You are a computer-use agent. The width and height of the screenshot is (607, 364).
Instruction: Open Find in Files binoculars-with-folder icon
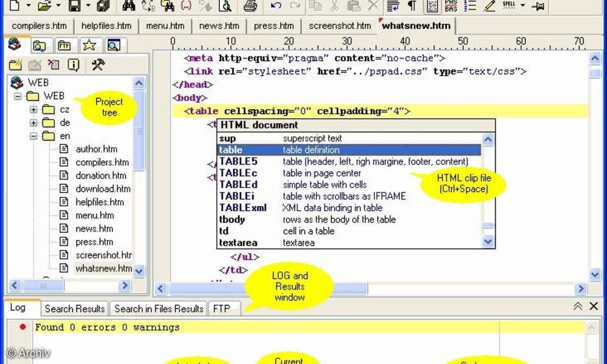click(167, 6)
